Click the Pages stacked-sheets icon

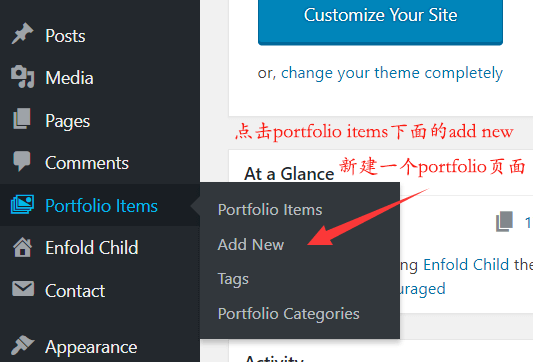pyautogui.click(x=22, y=119)
